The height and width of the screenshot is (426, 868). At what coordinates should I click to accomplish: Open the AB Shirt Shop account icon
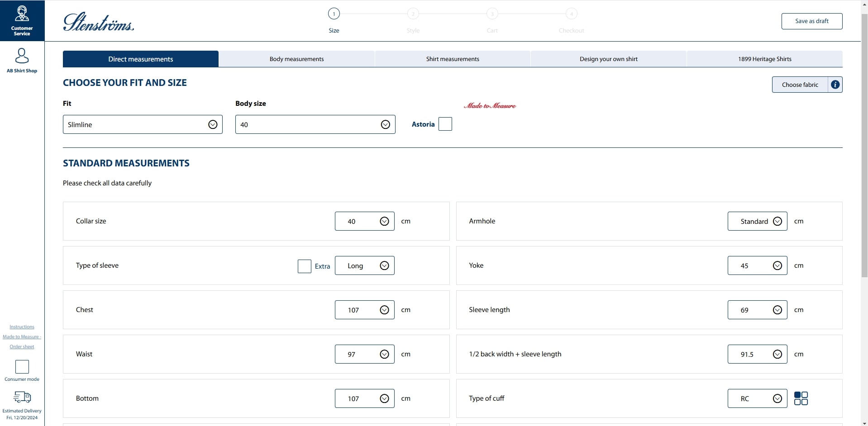22,56
